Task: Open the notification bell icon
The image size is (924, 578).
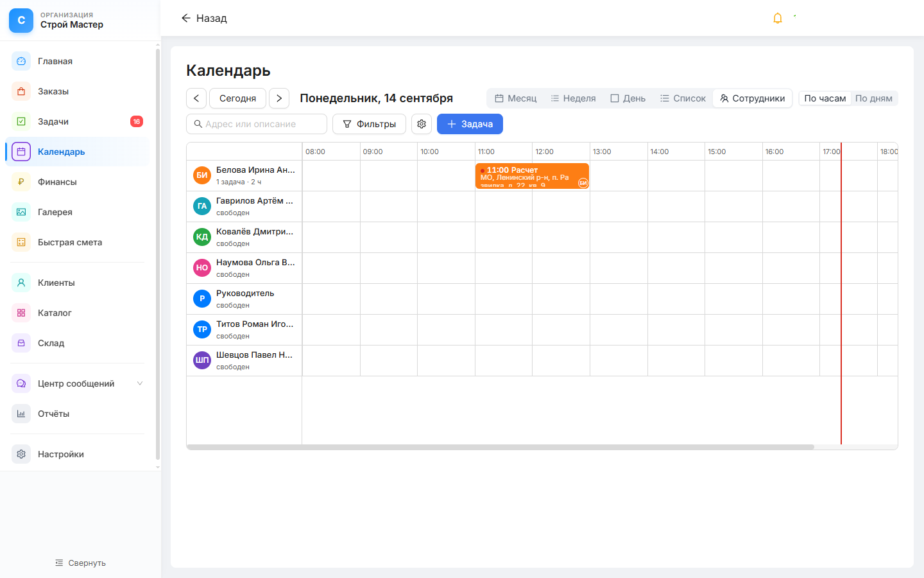Action: (x=777, y=18)
